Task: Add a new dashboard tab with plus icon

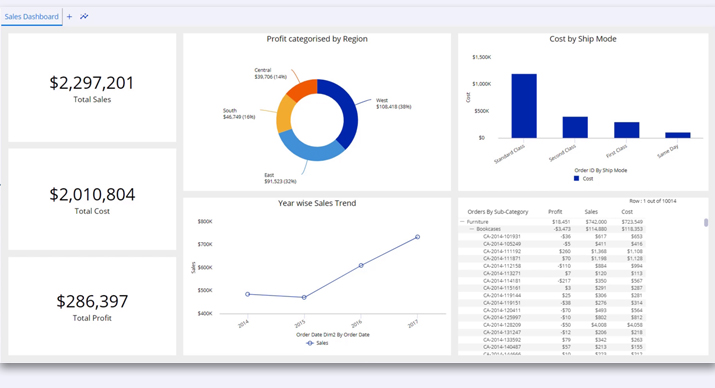Action: pos(69,17)
